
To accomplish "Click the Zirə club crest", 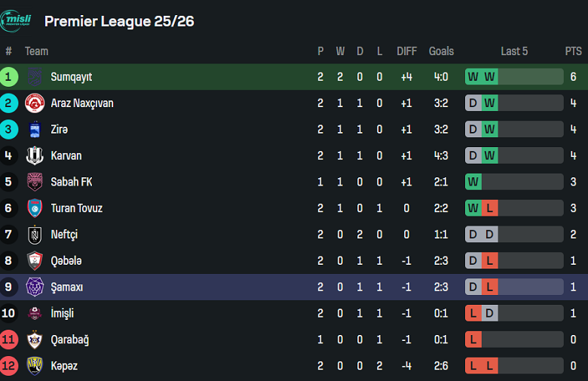I will coord(35,130).
